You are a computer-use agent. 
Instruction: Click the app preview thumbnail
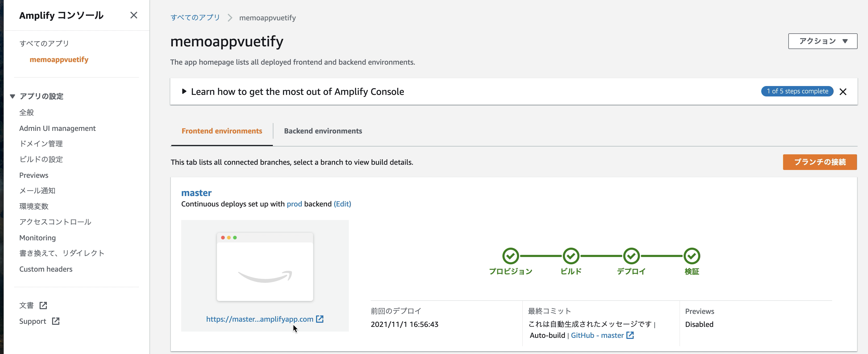pos(265,267)
